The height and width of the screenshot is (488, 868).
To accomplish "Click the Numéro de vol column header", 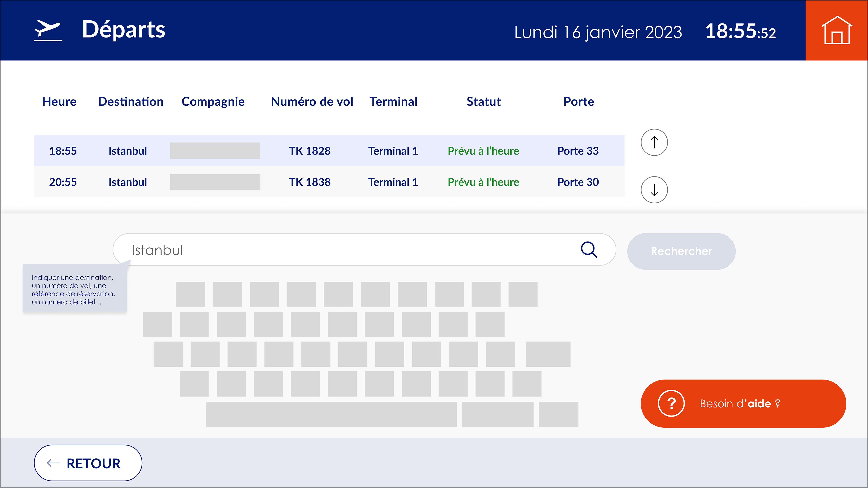I will click(x=312, y=101).
